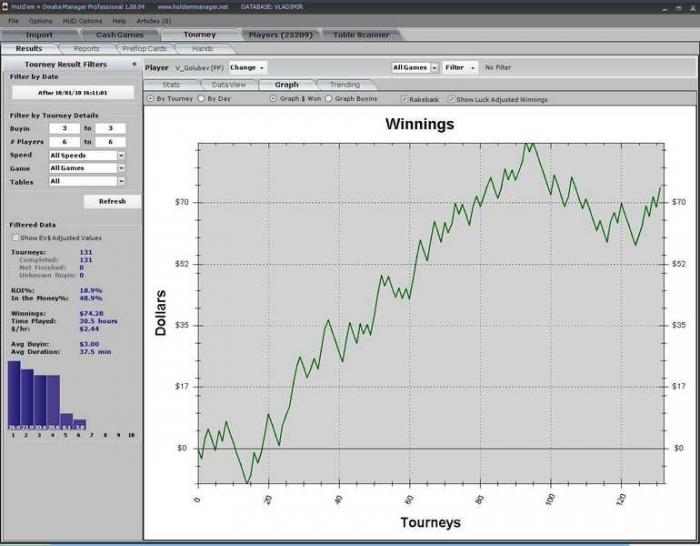
Task: Click the 1st place finish histogram bar
Action: point(14,396)
